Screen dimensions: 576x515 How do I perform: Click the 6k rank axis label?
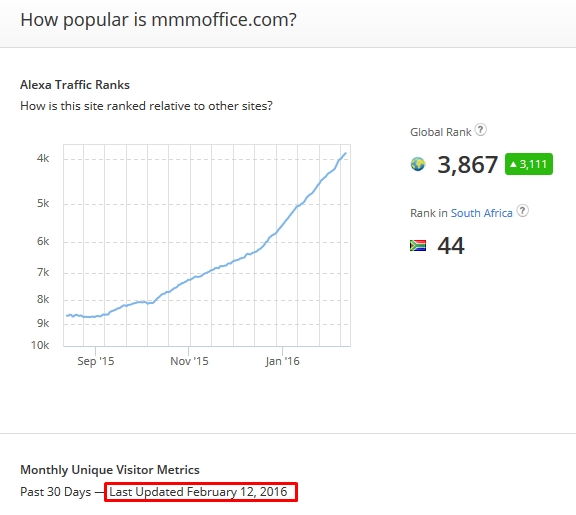tap(43, 241)
